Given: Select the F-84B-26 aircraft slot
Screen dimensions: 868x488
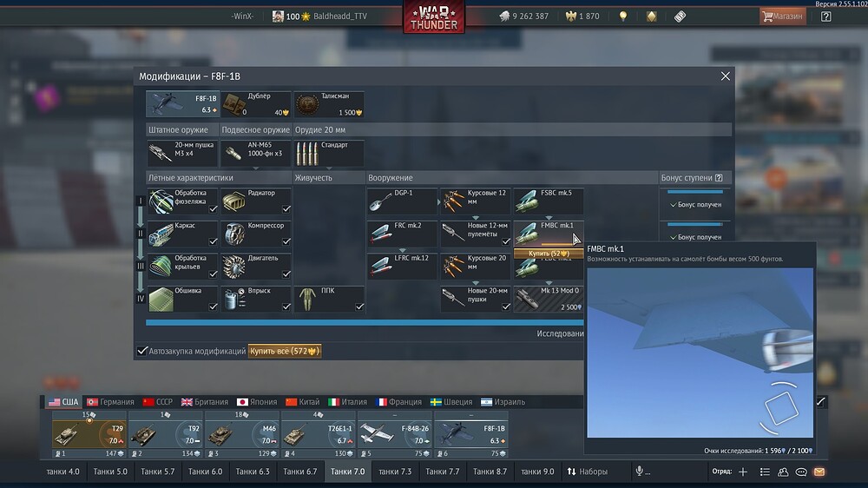Looking at the screenshot, I should pyautogui.click(x=395, y=434).
